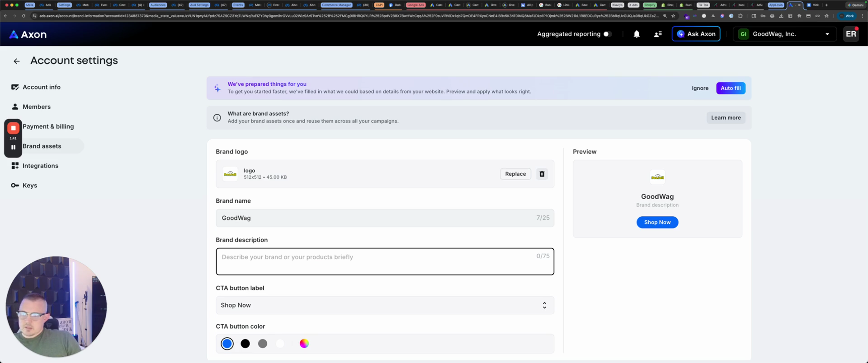The height and width of the screenshot is (363, 868).
Task: Open the GoodWag, Inc. account dropdown
Action: 784,34
